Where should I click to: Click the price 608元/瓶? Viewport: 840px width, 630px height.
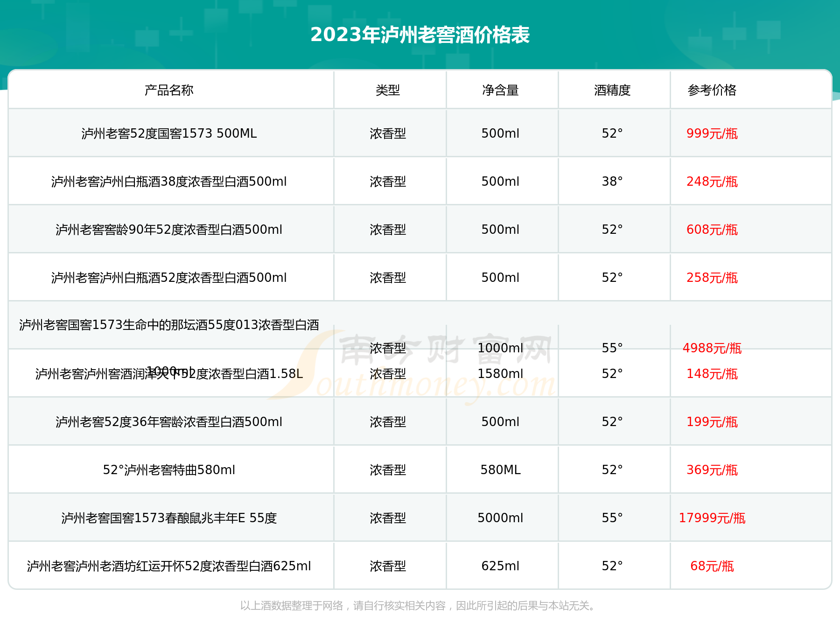click(x=712, y=230)
